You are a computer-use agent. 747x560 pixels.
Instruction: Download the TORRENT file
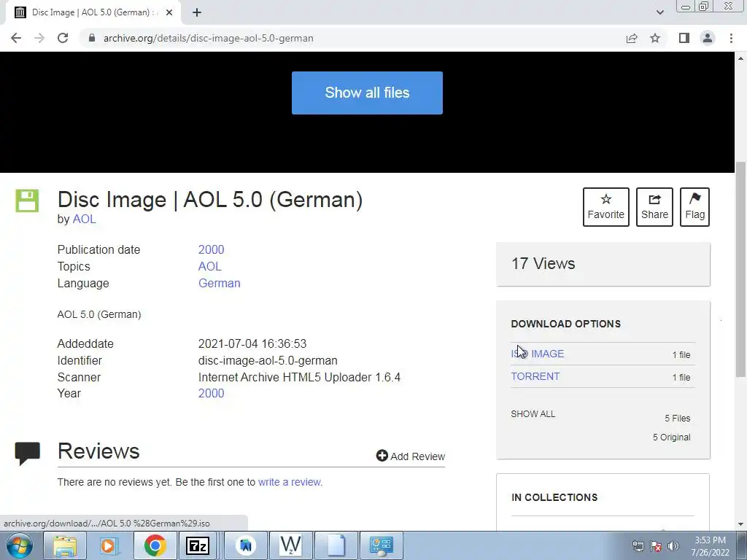point(535,376)
